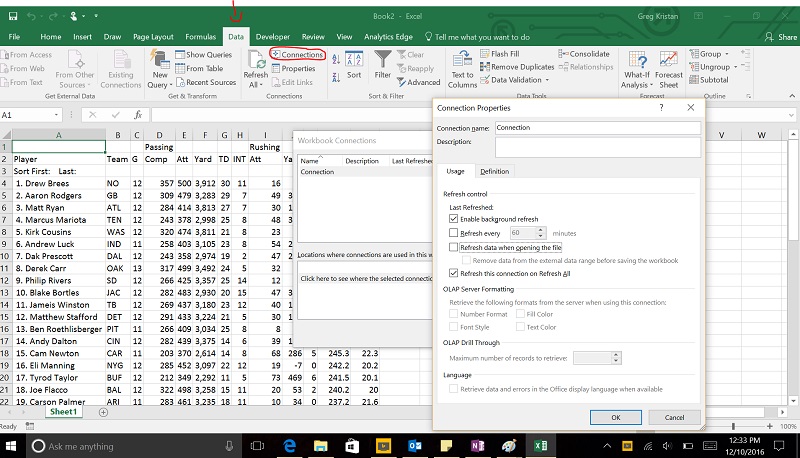Click cell with Drew Brees

click(59, 183)
